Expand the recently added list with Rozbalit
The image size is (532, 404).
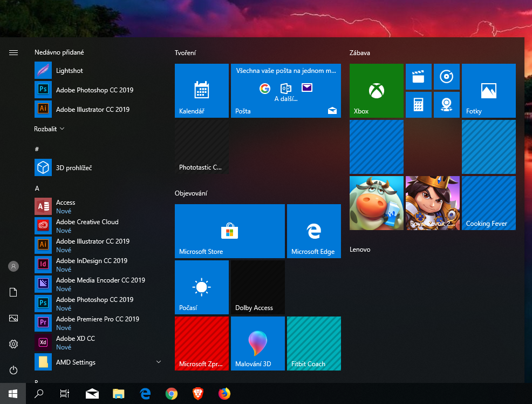(49, 129)
